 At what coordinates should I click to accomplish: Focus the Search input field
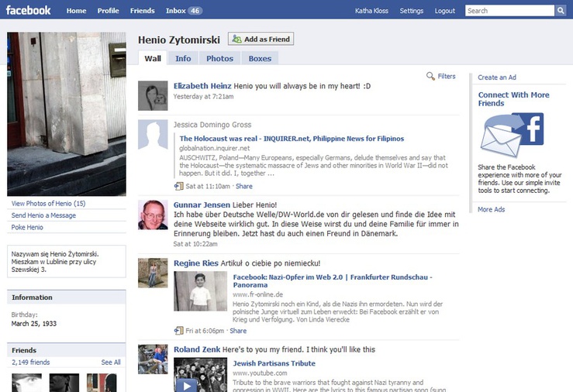[509, 11]
